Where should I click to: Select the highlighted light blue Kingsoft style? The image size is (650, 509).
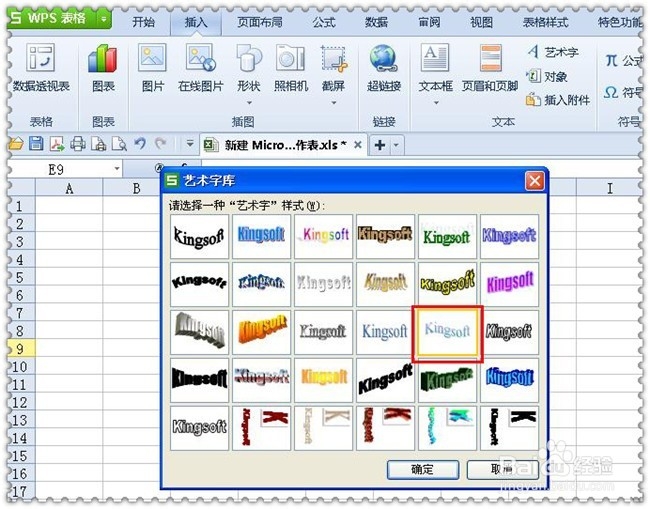coord(447,332)
